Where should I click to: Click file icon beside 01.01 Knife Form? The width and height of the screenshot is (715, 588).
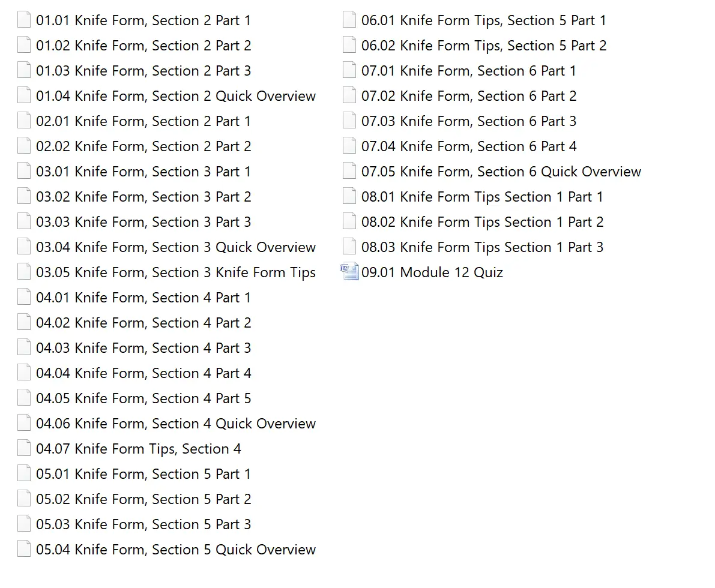pyautogui.click(x=24, y=20)
